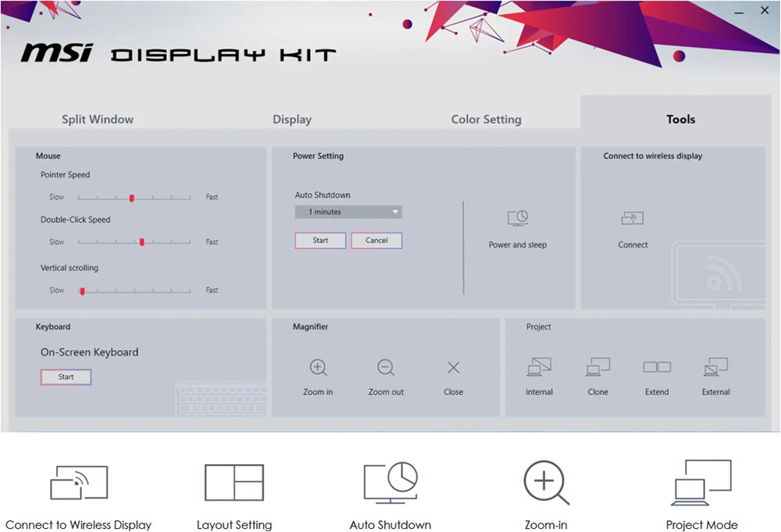Switch to the Display tab

(x=292, y=120)
